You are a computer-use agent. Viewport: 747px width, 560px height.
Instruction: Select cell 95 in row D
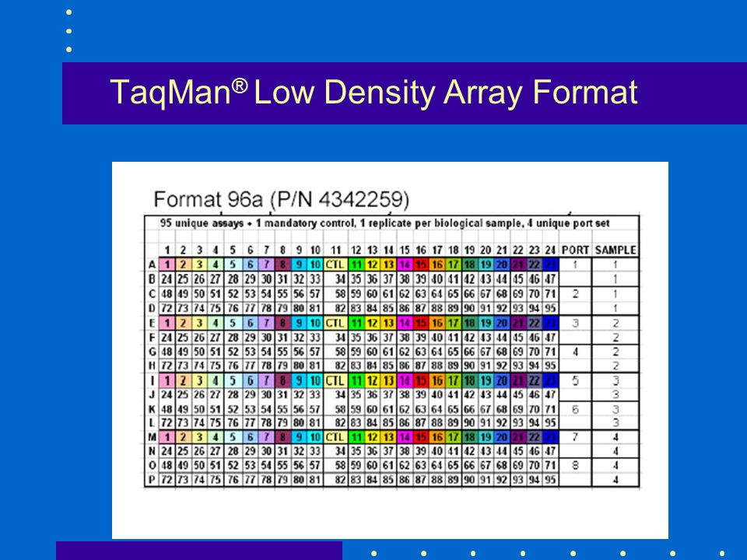tap(550, 308)
